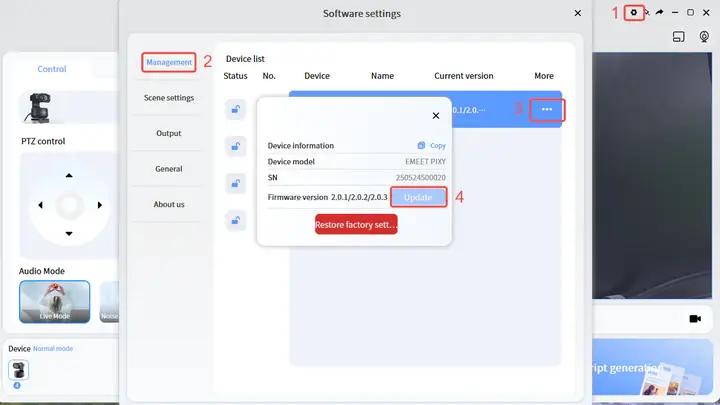Select the Management settings tab
Image resolution: width=720 pixels, height=405 pixels.
pyautogui.click(x=168, y=62)
